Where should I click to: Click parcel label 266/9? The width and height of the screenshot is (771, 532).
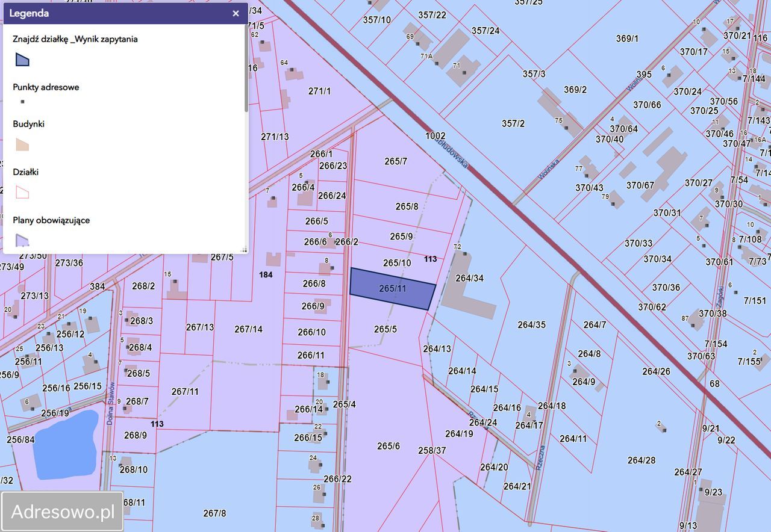(x=313, y=306)
